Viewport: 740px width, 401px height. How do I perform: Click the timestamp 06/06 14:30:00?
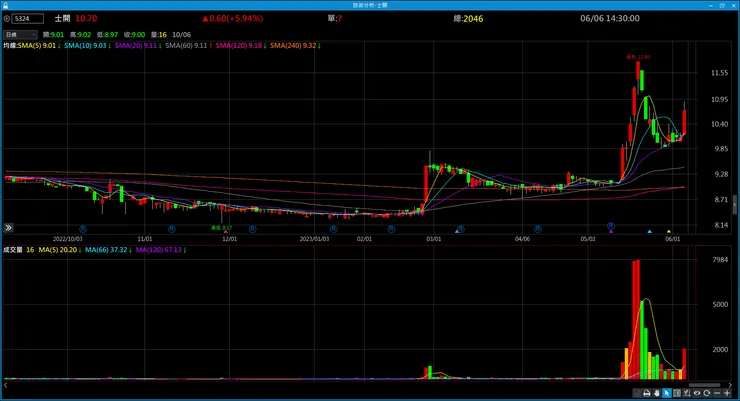click(x=610, y=18)
